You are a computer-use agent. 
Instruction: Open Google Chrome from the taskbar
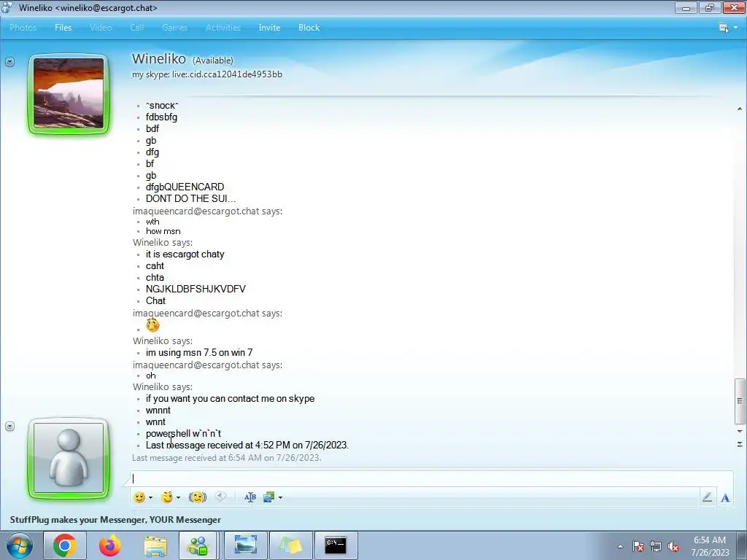tap(64, 545)
